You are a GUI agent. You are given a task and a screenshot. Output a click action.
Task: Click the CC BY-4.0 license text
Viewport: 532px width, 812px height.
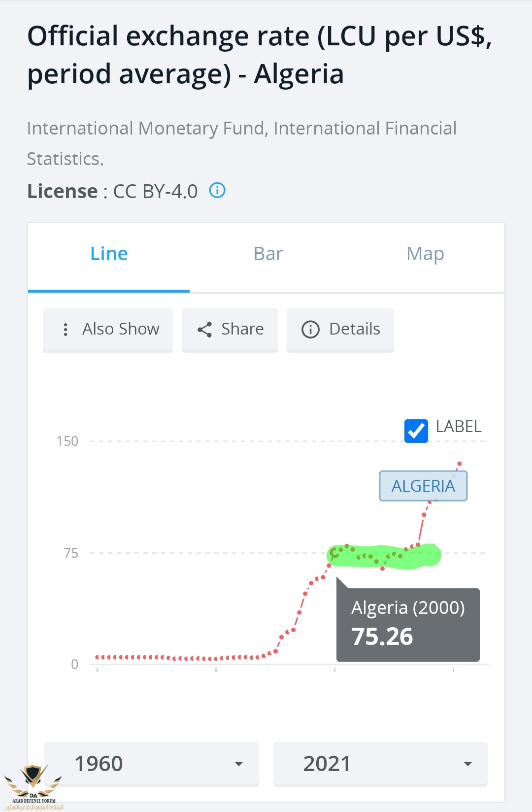pyautogui.click(x=155, y=191)
